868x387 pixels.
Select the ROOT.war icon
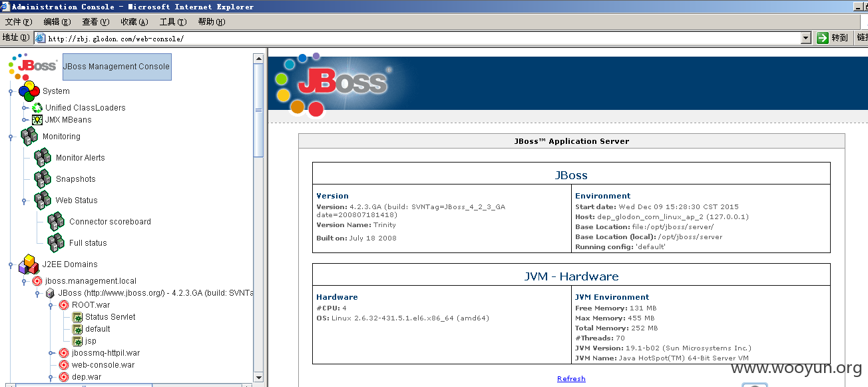64,305
